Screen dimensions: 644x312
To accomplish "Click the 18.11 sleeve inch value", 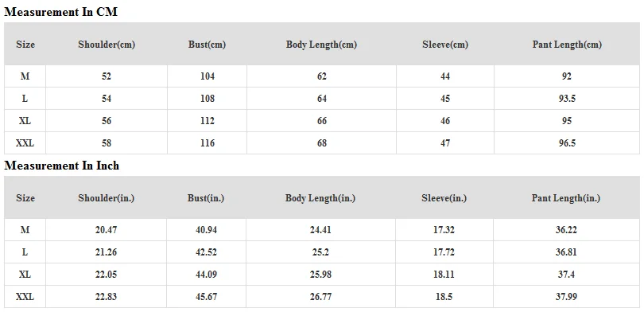I will pyautogui.click(x=444, y=274).
